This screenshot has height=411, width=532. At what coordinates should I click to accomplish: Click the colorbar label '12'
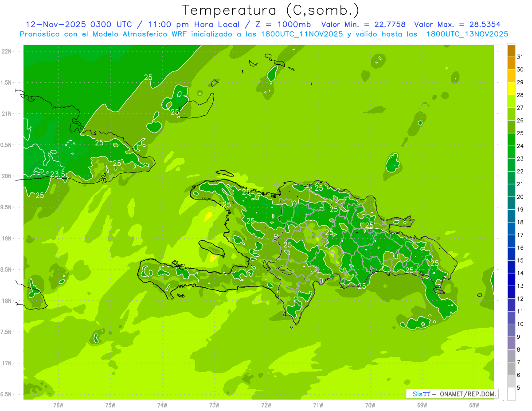(520, 298)
